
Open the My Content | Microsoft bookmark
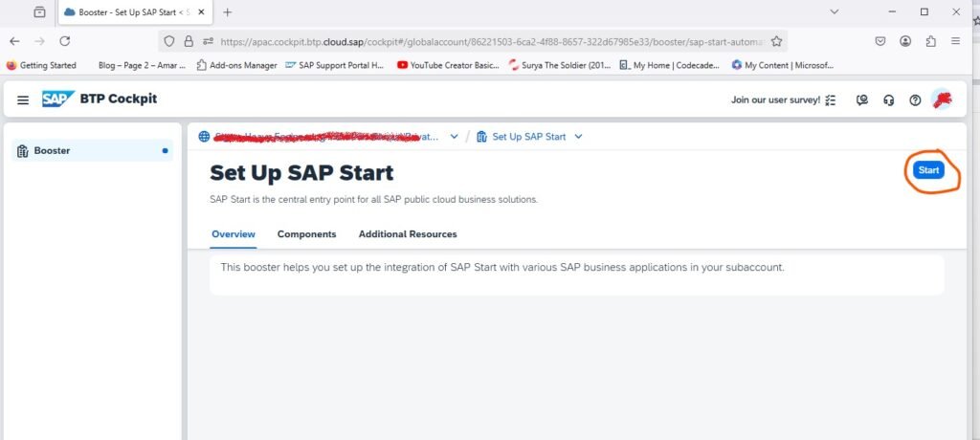pos(783,65)
